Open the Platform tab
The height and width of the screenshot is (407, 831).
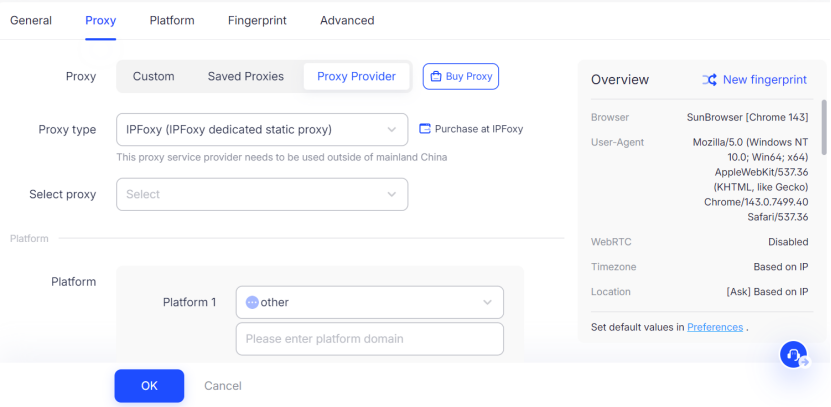point(172,20)
